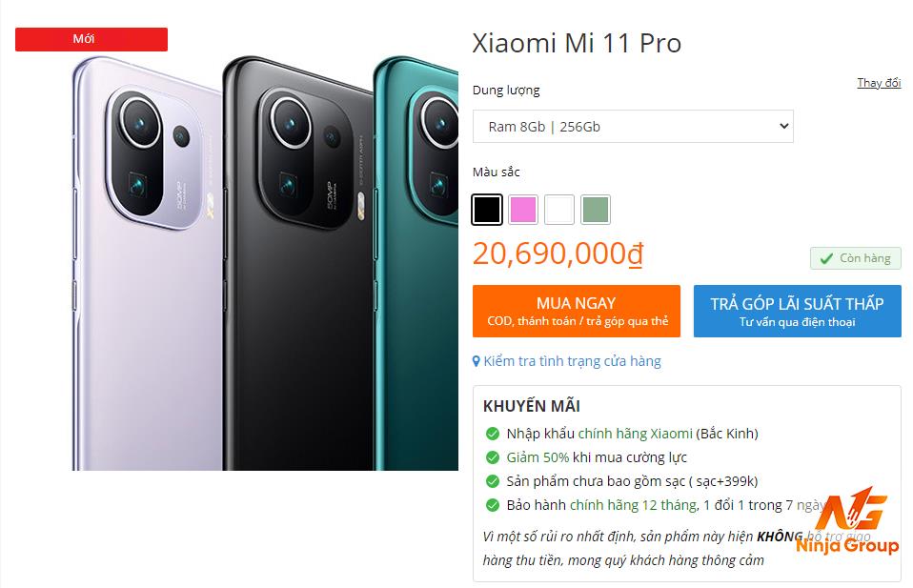
Task: Click the Còn hàng stock badge
Action: (x=856, y=258)
